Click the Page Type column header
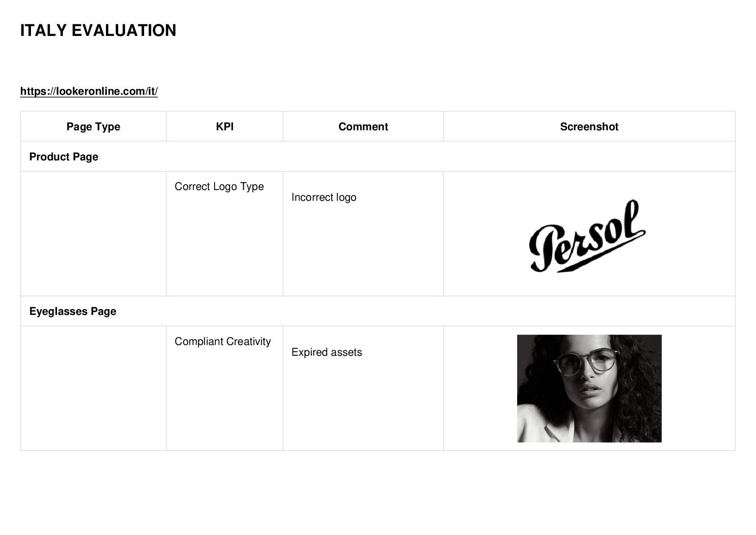The width and height of the screenshot is (756, 535). (93, 127)
